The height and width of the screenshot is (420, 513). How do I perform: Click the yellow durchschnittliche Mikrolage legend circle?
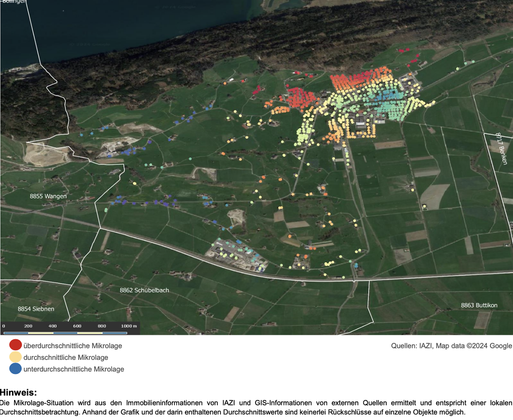point(16,357)
